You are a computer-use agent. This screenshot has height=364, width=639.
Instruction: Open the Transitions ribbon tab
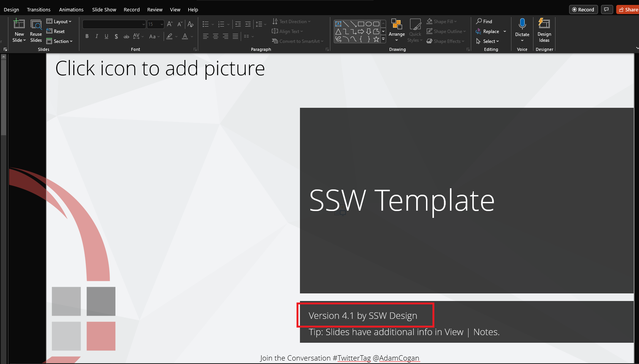click(38, 9)
